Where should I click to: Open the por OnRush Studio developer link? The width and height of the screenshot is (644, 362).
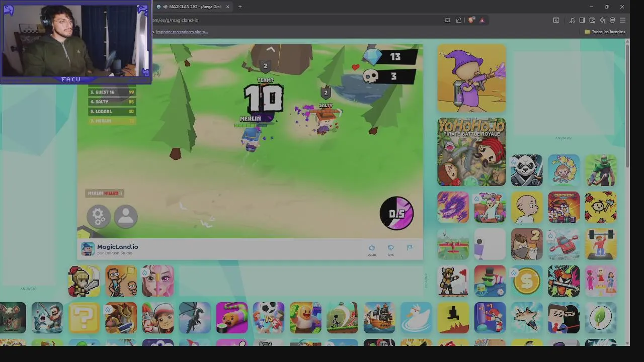click(115, 253)
